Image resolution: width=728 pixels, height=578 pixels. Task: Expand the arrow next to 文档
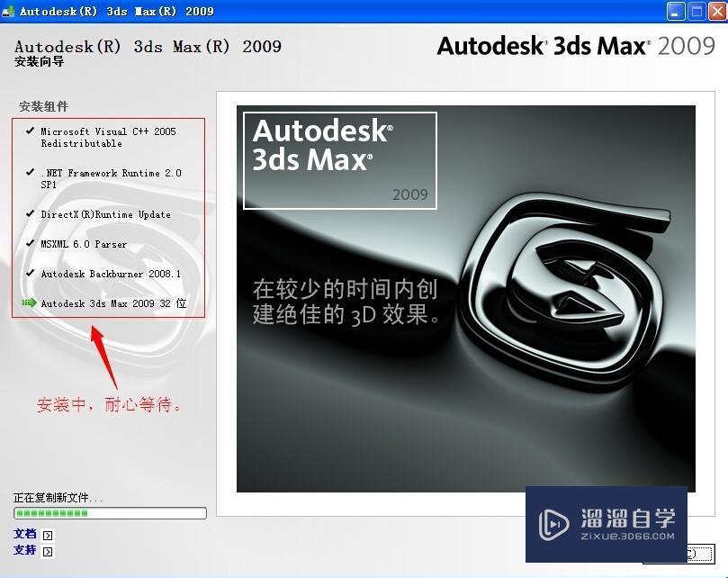46,534
